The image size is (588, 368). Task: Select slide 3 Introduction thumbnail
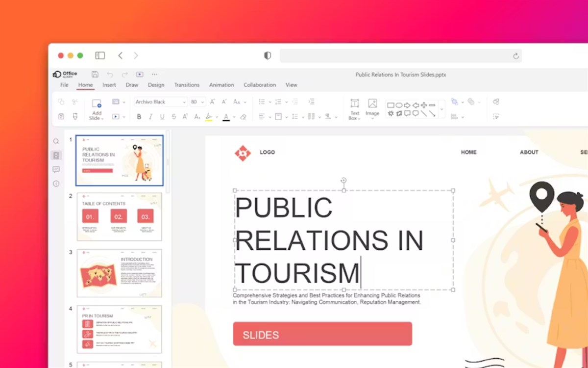120,273
